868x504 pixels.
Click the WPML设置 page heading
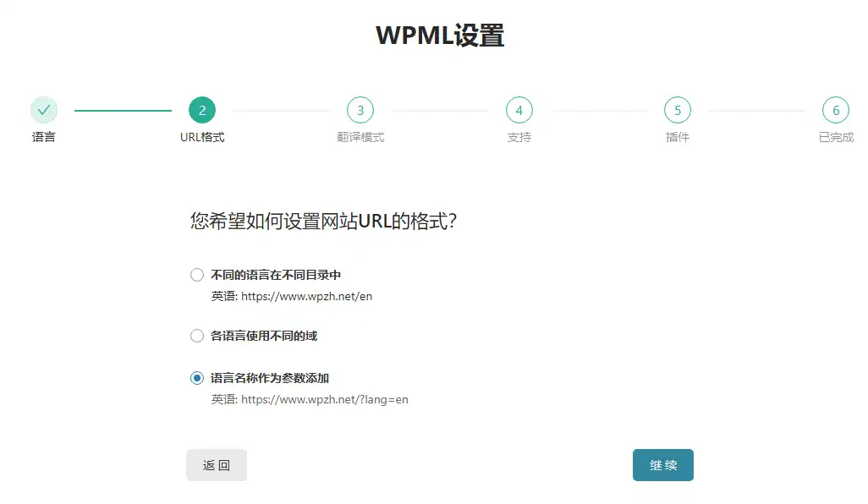[439, 34]
